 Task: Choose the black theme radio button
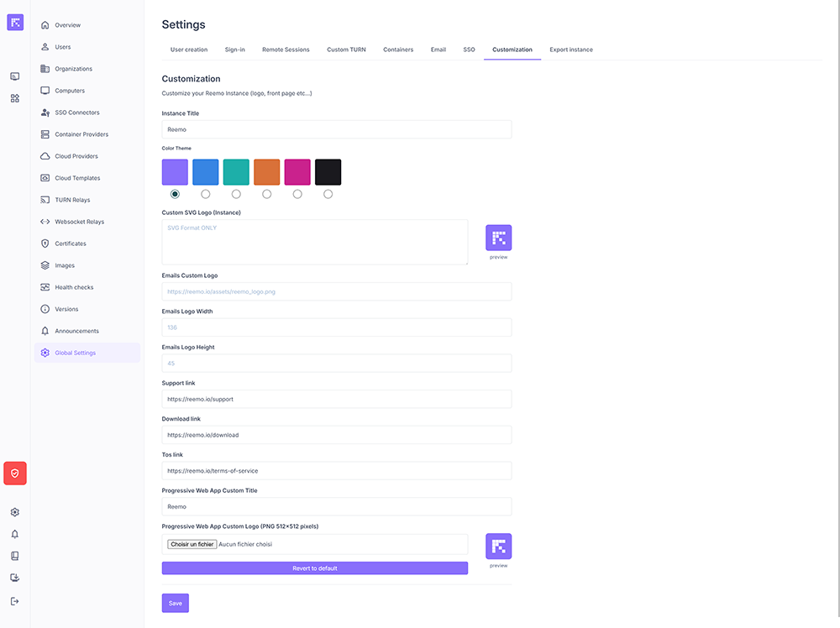click(x=328, y=194)
